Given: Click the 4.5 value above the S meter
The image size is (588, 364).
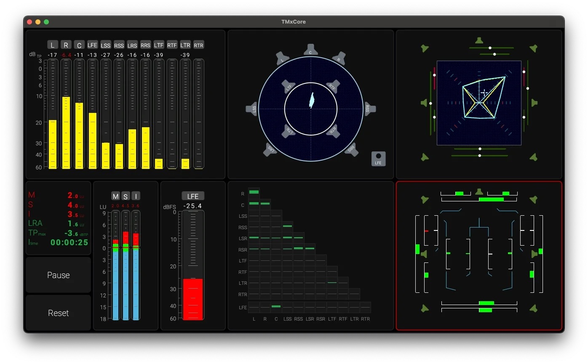Looking at the screenshot, I should 126,206.
